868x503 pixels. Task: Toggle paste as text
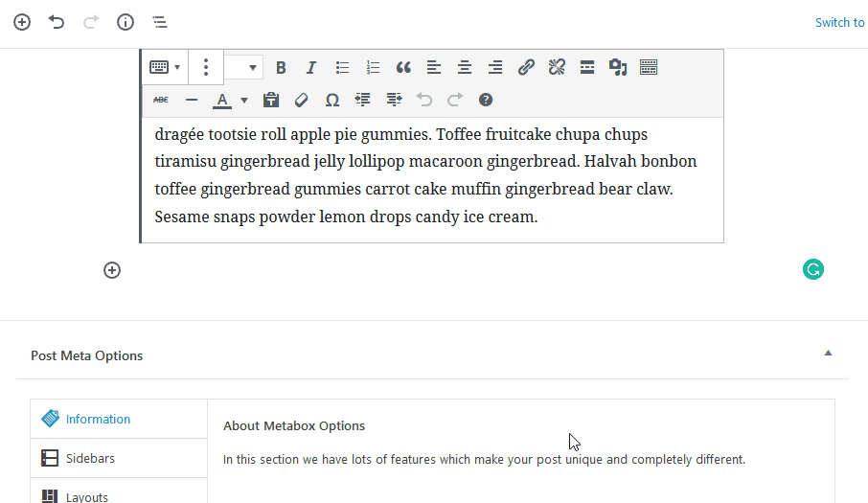pyautogui.click(x=271, y=101)
